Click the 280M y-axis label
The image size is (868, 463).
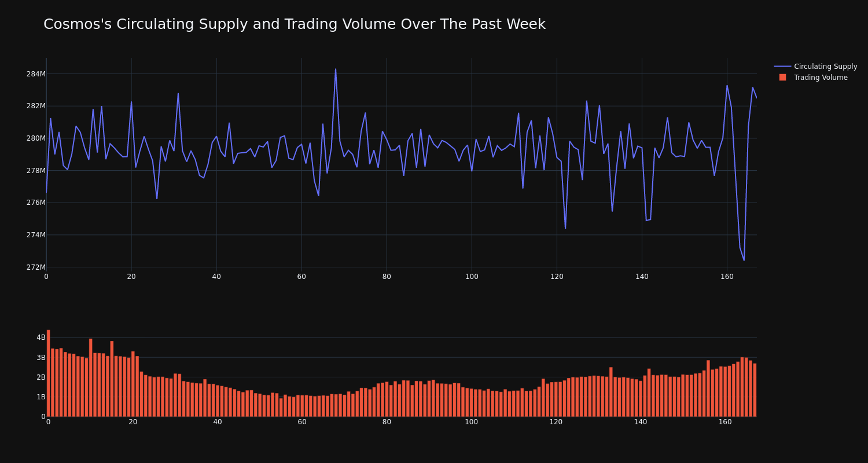[36, 138]
